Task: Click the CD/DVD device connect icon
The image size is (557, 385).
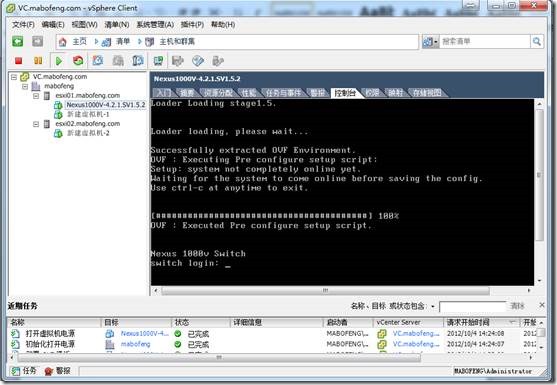Action: point(198,61)
